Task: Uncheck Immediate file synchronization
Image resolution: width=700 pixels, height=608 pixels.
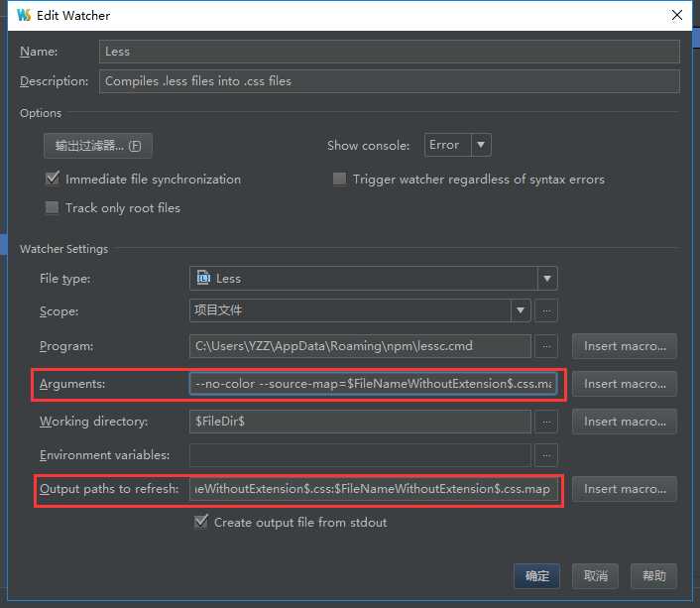Action: pos(53,179)
